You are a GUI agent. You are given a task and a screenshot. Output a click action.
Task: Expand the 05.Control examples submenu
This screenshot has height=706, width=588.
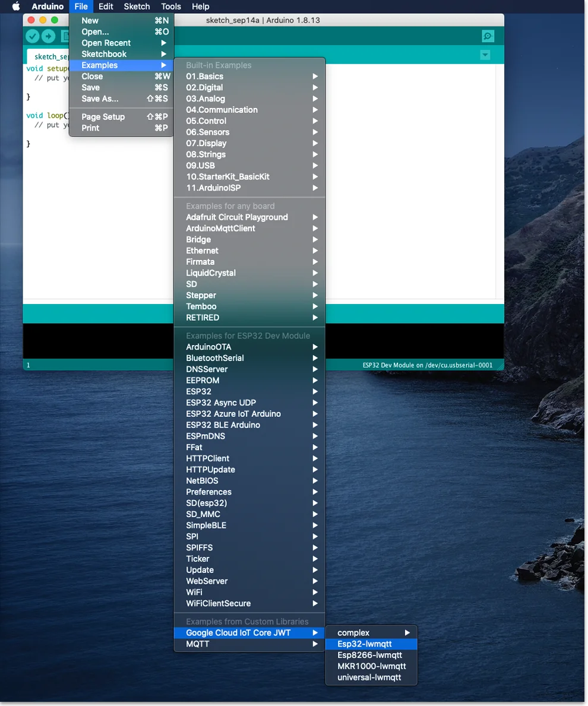click(x=249, y=121)
